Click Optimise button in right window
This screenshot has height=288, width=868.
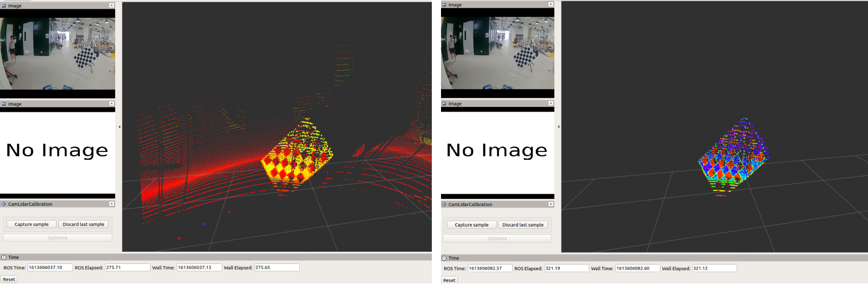point(497,238)
